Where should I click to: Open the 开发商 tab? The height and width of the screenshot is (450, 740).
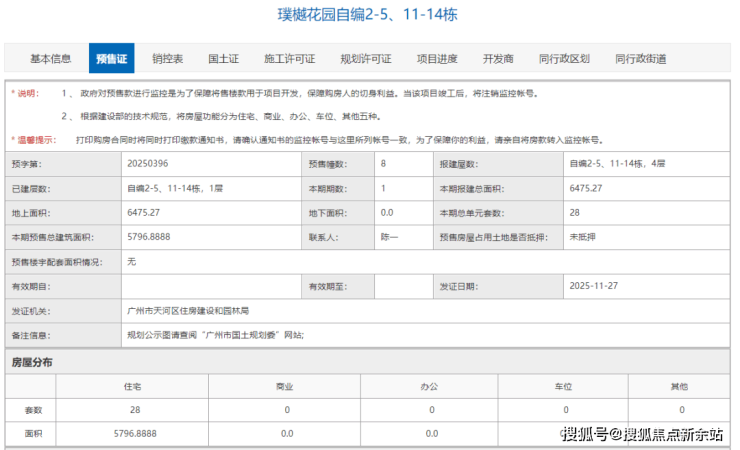coord(498,59)
